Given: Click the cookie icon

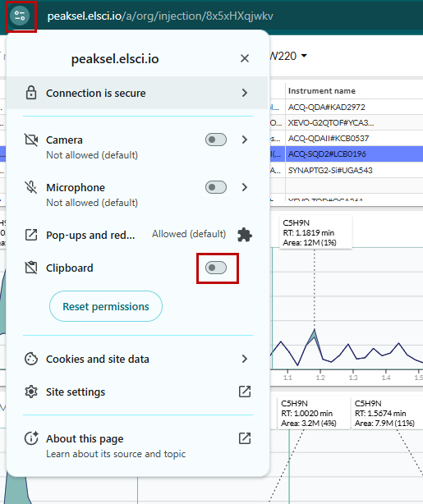Looking at the screenshot, I should pyautogui.click(x=31, y=359).
